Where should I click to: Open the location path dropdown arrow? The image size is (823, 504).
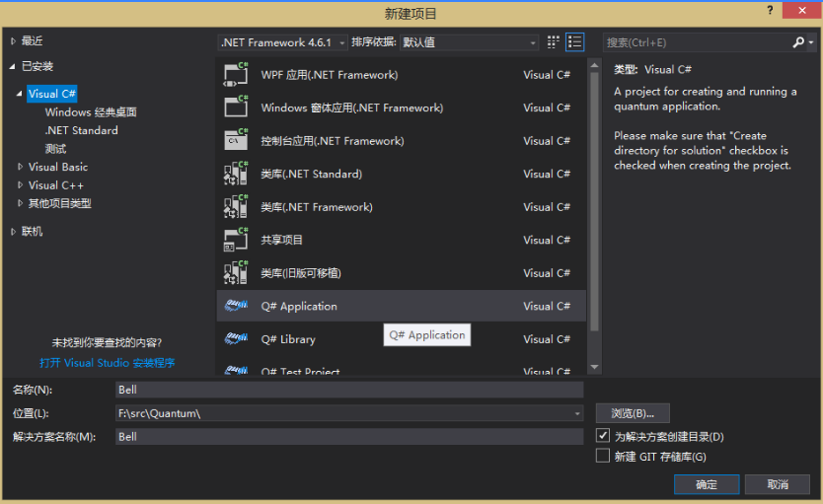(577, 413)
